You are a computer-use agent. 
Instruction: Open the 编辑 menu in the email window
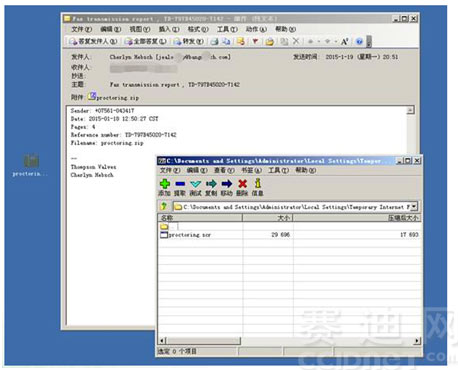[x=111, y=29]
